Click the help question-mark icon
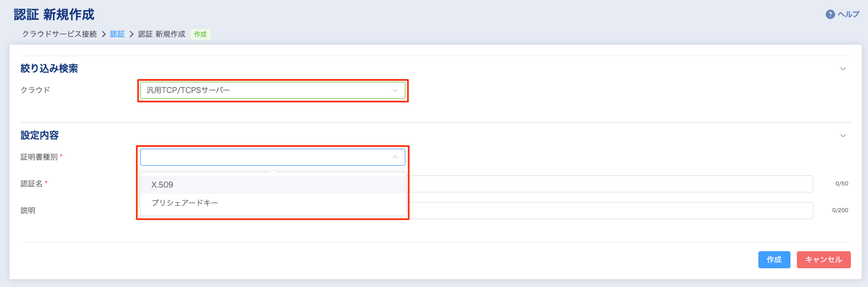This screenshot has height=287, width=868. pyautogui.click(x=830, y=14)
